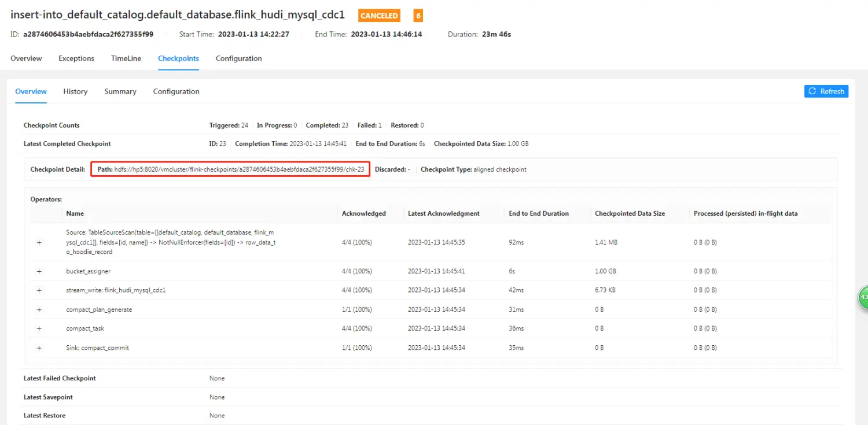This screenshot has height=425, width=868.
Task: Click the bucket_assigner operator name
Action: 89,271
